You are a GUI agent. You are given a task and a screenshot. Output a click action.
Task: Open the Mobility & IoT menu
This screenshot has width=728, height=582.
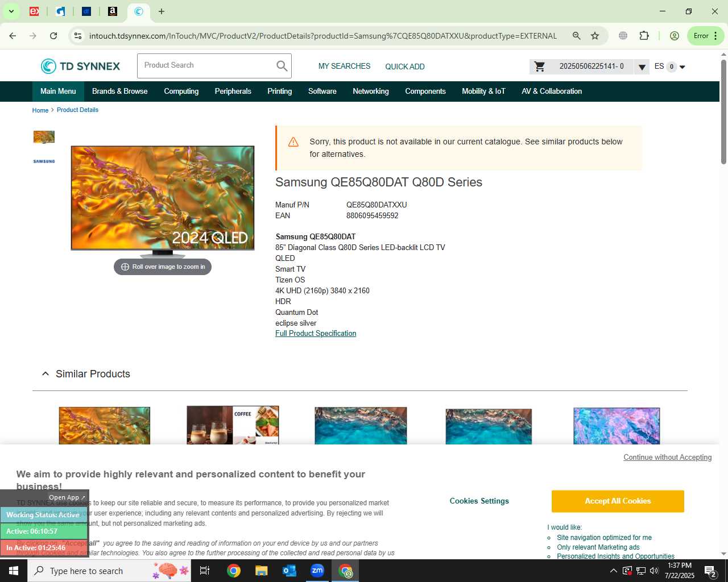pos(483,92)
